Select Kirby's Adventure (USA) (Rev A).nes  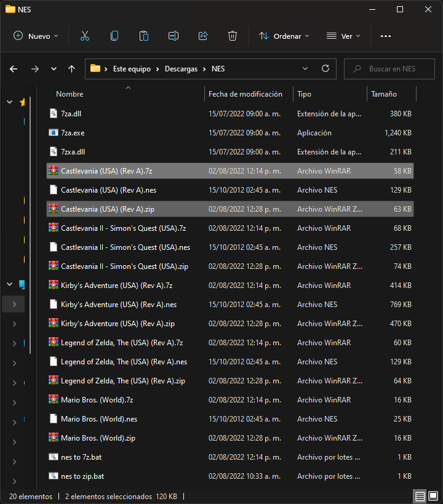[x=230, y=305]
